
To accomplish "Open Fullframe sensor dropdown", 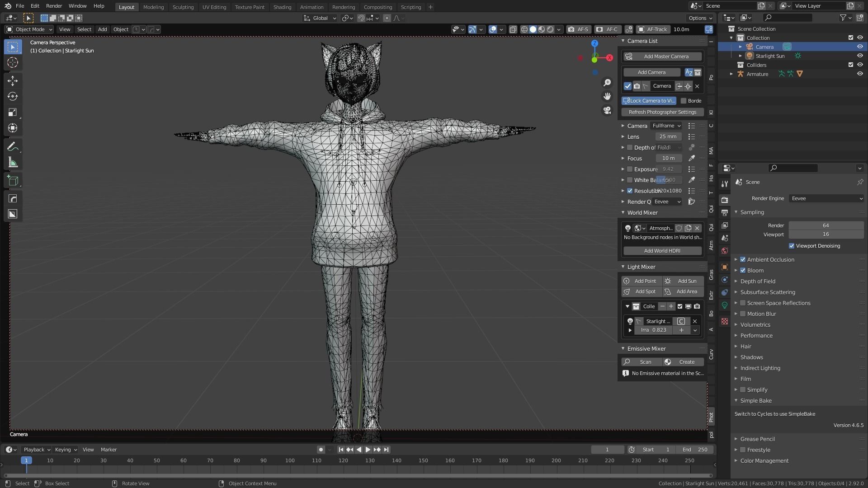I will click(666, 126).
